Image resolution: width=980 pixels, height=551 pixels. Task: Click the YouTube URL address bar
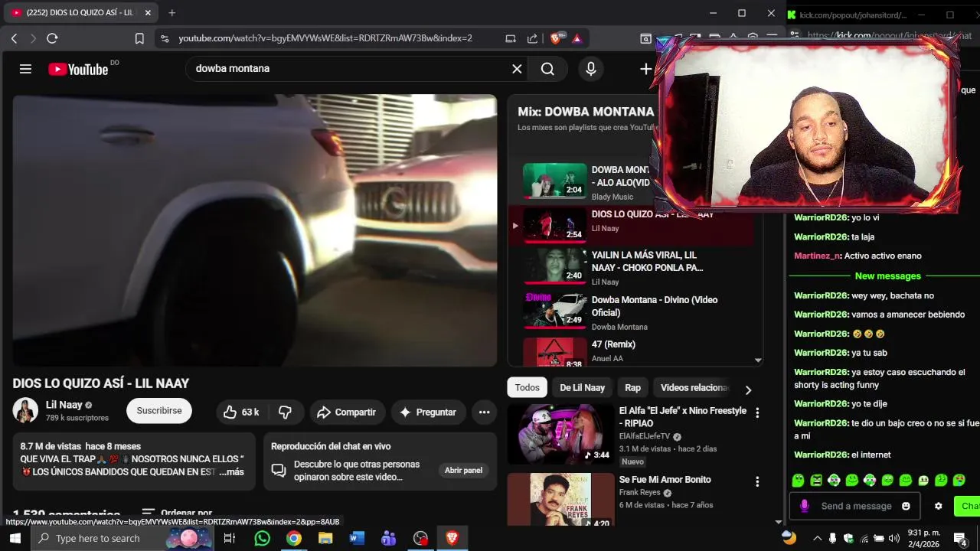325,38
